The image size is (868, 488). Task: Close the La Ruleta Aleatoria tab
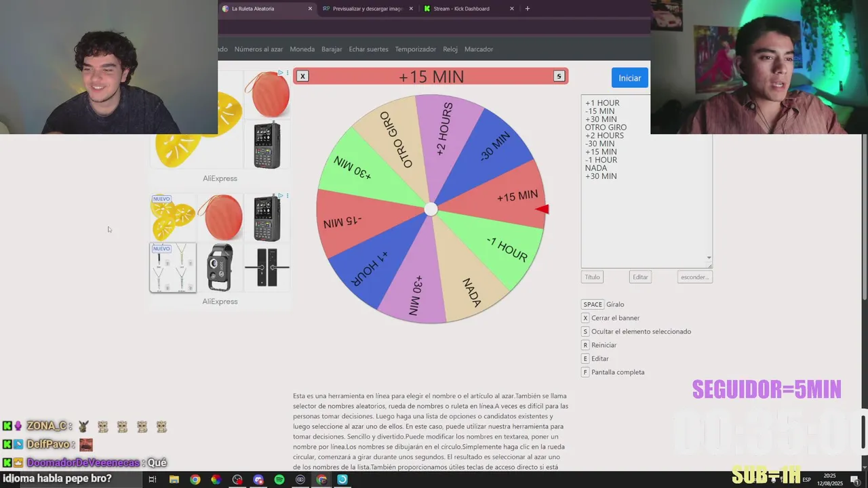click(310, 9)
